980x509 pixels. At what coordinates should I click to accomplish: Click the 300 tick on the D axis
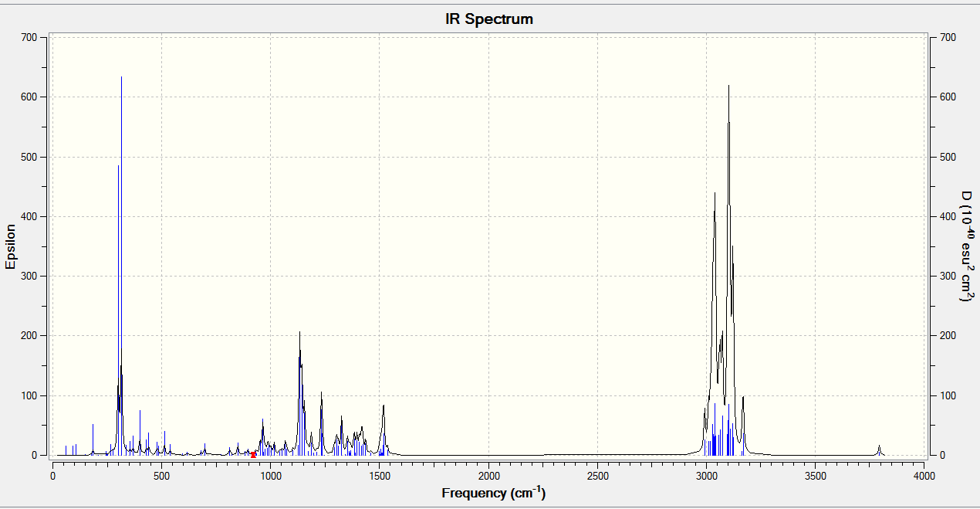point(948,276)
